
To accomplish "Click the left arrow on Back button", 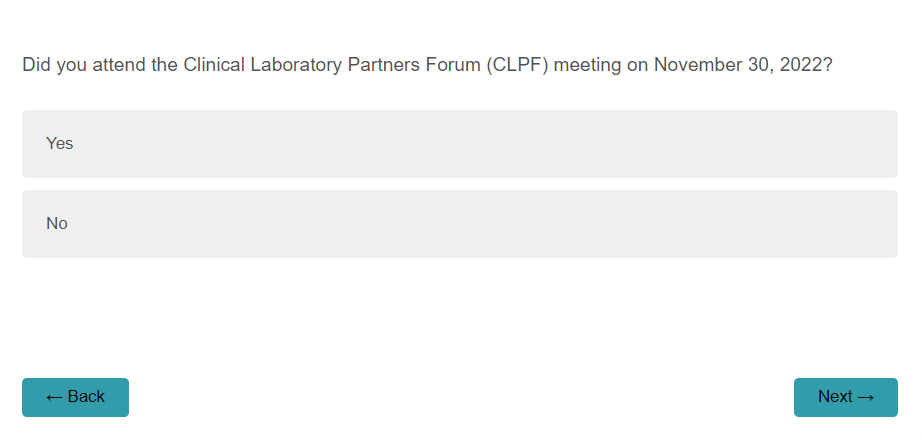I will (x=54, y=397).
